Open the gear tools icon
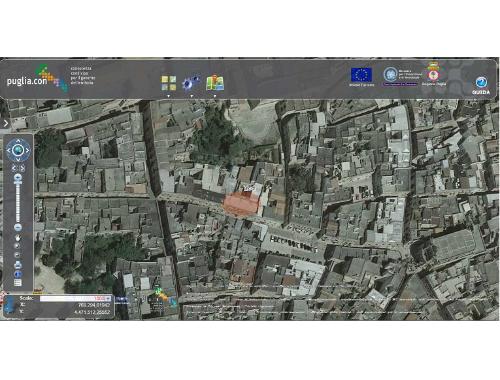 pyautogui.click(x=191, y=83)
